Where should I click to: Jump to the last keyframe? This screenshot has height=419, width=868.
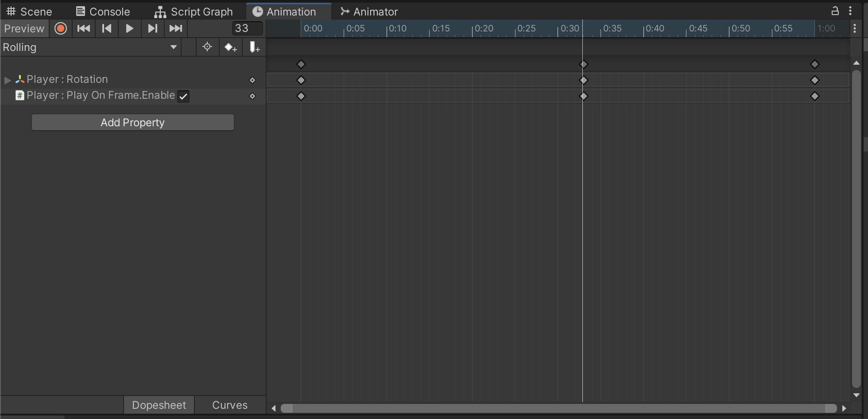[x=176, y=28]
